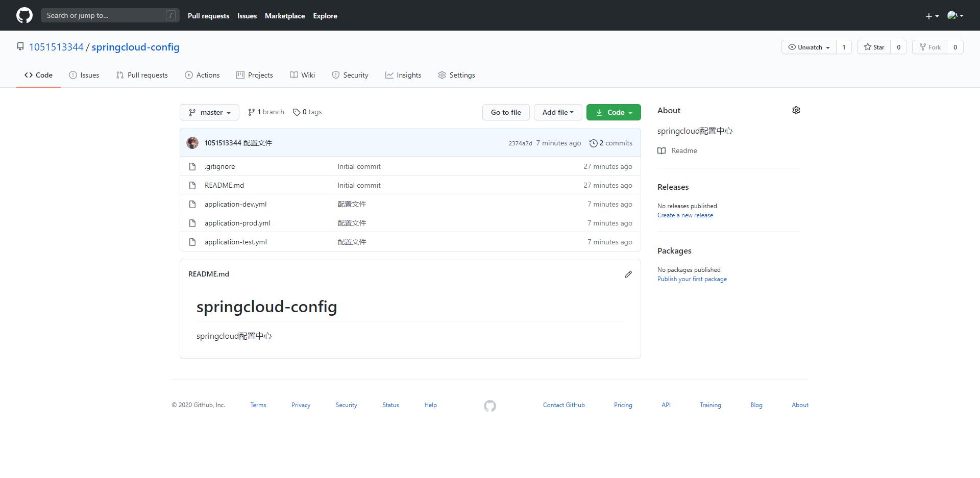View the stargazers count
Image resolution: width=980 pixels, height=478 pixels.
(x=899, y=47)
